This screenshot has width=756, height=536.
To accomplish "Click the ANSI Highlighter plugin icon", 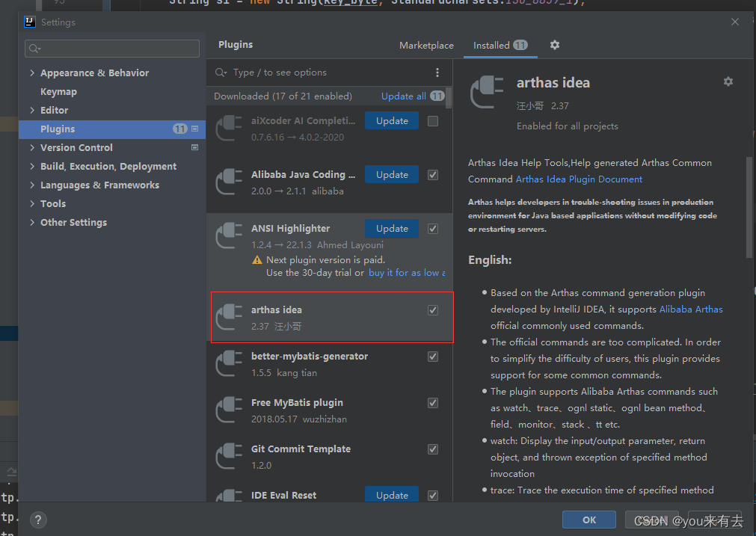I will [229, 235].
